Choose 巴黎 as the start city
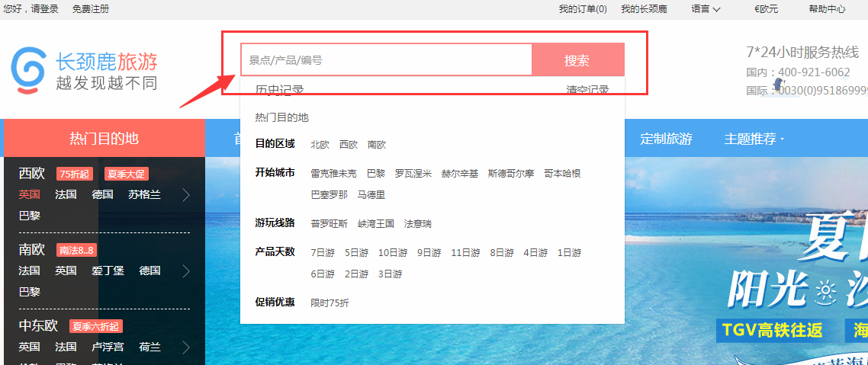The image size is (868, 365). pos(376,173)
